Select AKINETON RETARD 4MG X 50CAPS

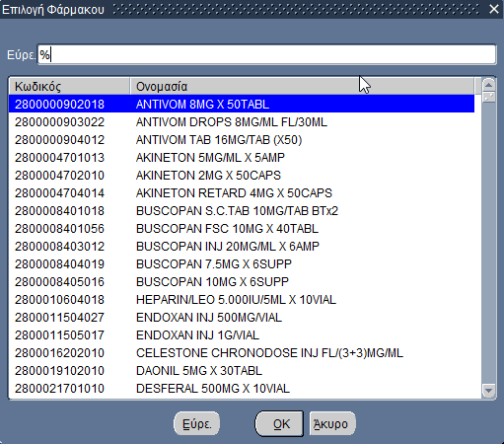(242, 193)
